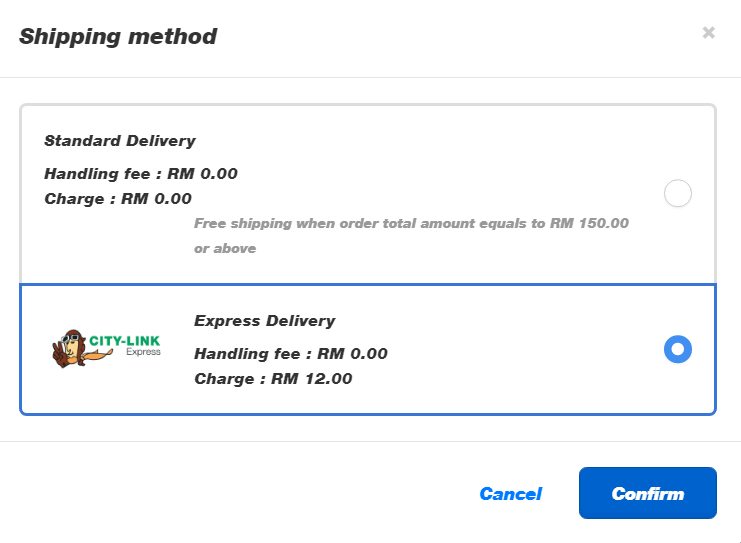Click the Standard Delivery title text
The image size is (741, 543).
[x=120, y=141]
